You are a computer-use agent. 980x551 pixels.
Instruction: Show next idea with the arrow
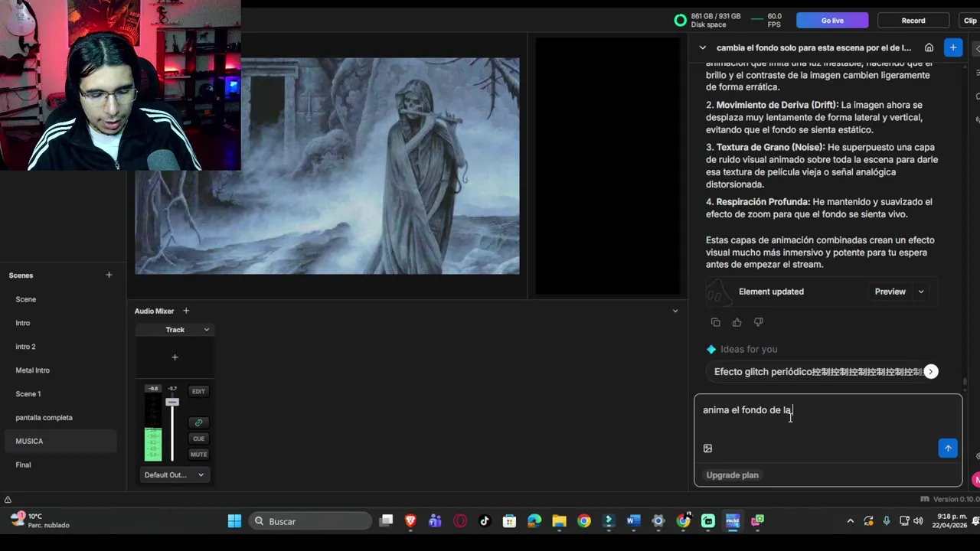pyautogui.click(x=931, y=371)
